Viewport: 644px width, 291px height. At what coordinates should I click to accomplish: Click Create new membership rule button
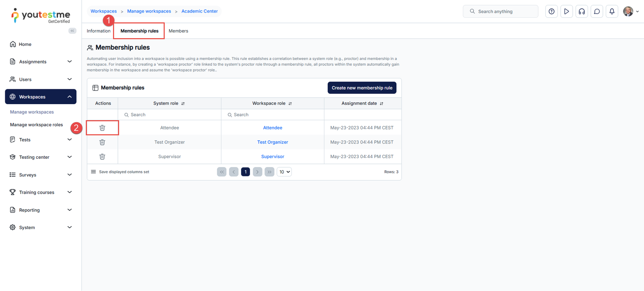(362, 88)
